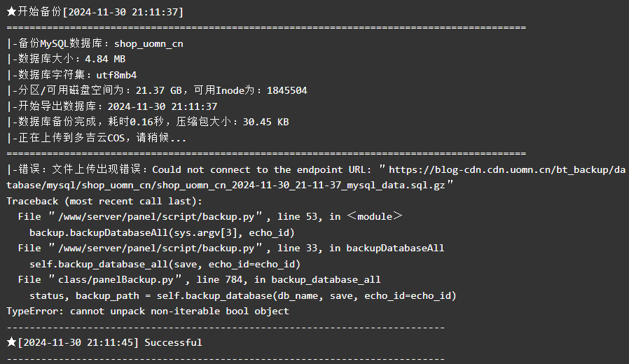The image size is (629, 364).
Task: Click the sql.gz filename in the error message
Action: [x=301, y=185]
